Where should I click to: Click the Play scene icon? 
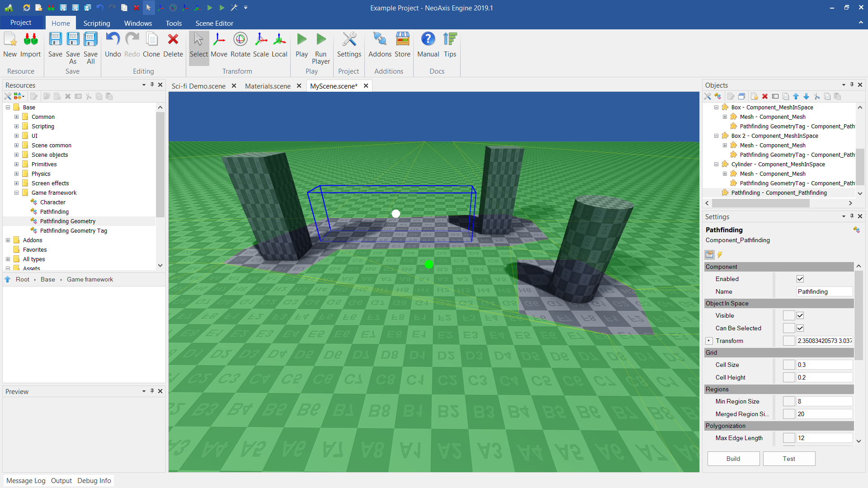point(302,45)
